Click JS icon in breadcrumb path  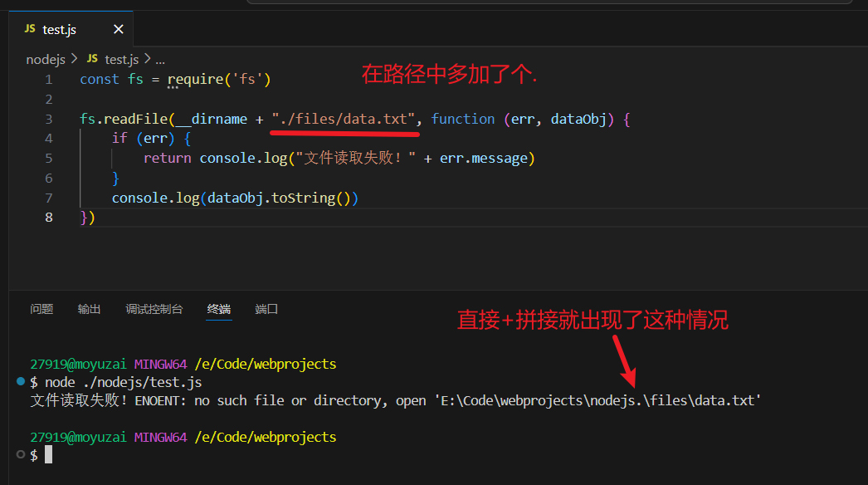92,59
